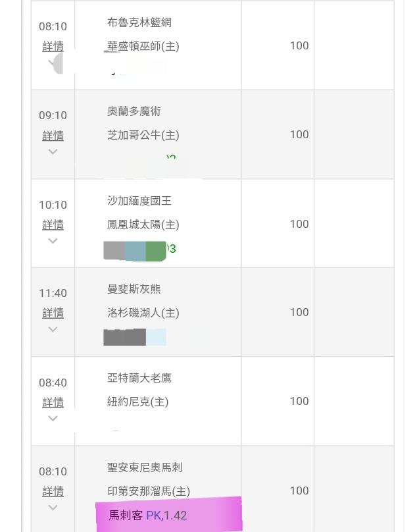Select 紐約尼克(主) team

coord(138,402)
